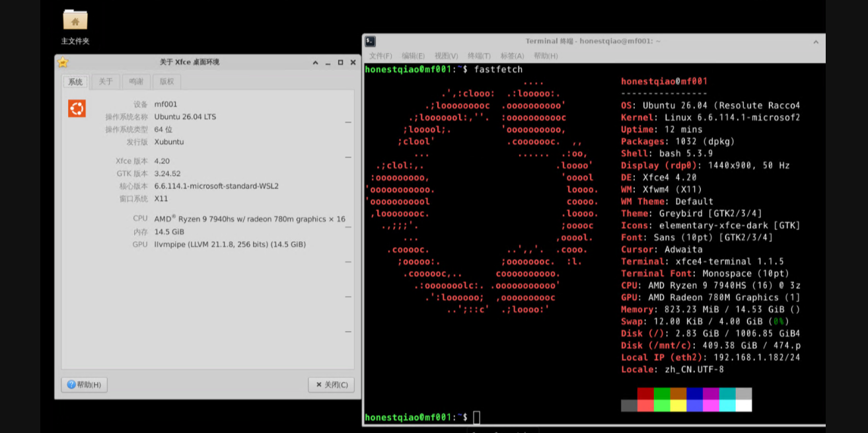Close the about window with the title bar X
Screen dimensions: 868x433
353,63
